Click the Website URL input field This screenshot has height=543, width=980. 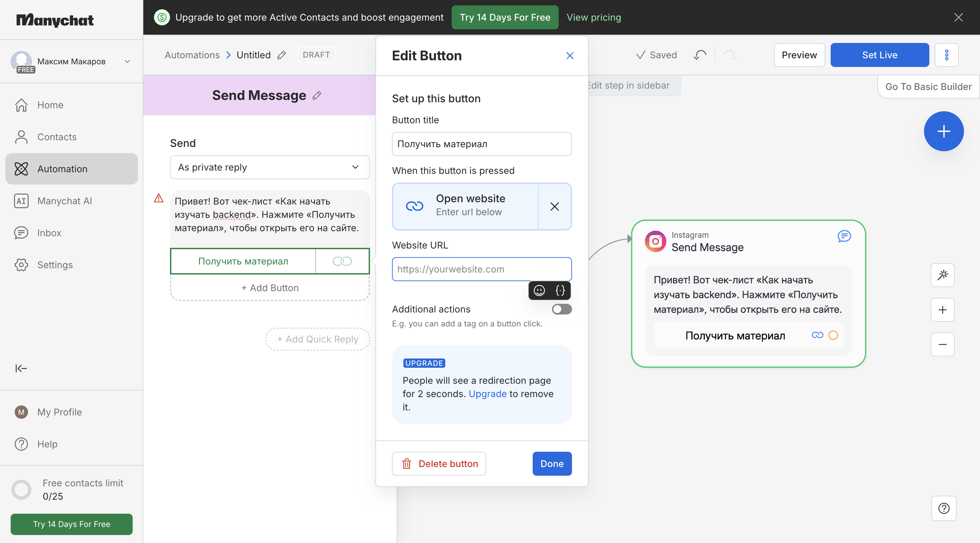pos(482,269)
